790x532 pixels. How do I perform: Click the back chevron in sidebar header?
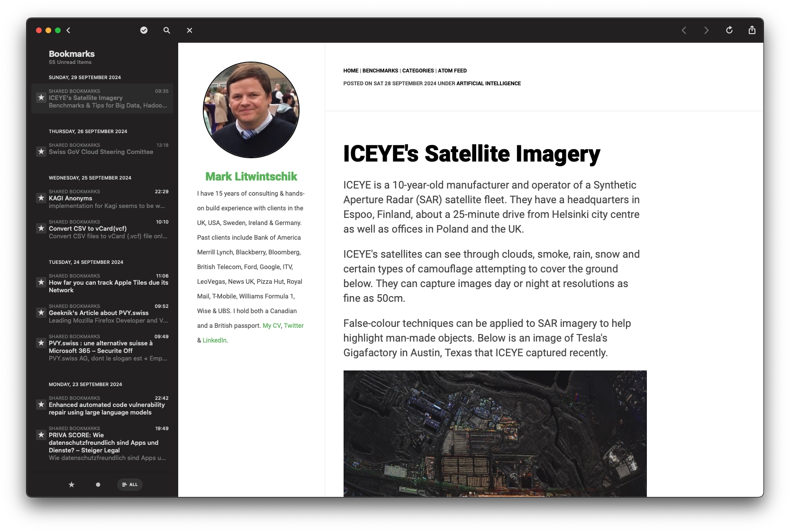68,30
